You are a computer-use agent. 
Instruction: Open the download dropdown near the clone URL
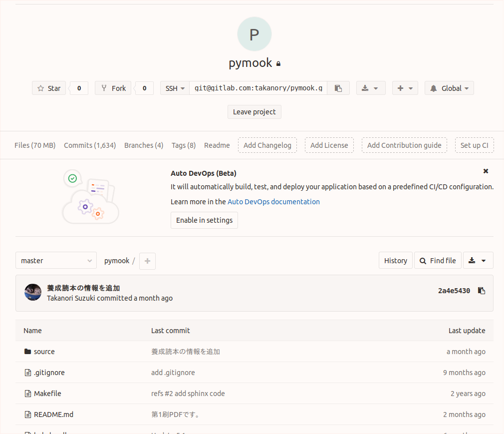[371, 88]
